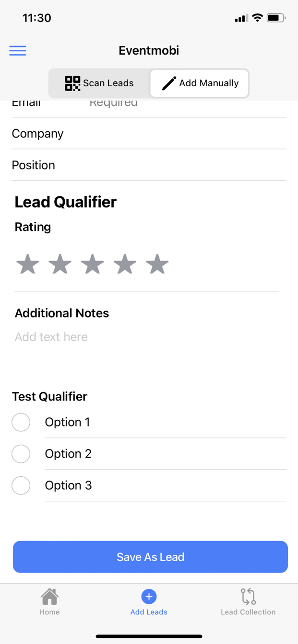Select the Option 1 radio button
The image size is (298, 644).
(x=21, y=422)
